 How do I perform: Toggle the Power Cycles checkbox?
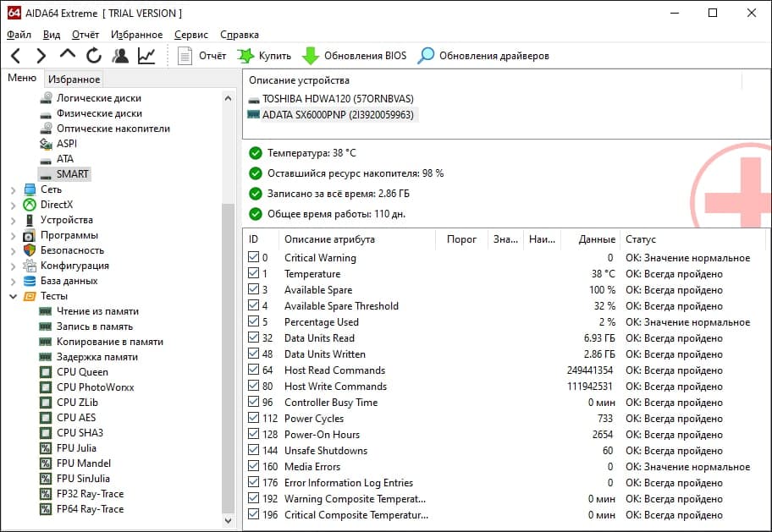tap(254, 418)
